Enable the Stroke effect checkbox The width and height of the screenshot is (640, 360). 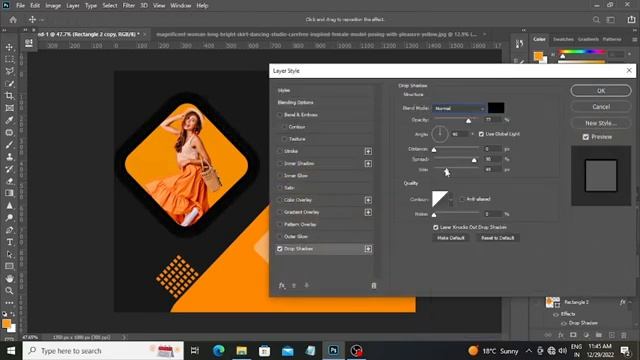click(x=280, y=151)
